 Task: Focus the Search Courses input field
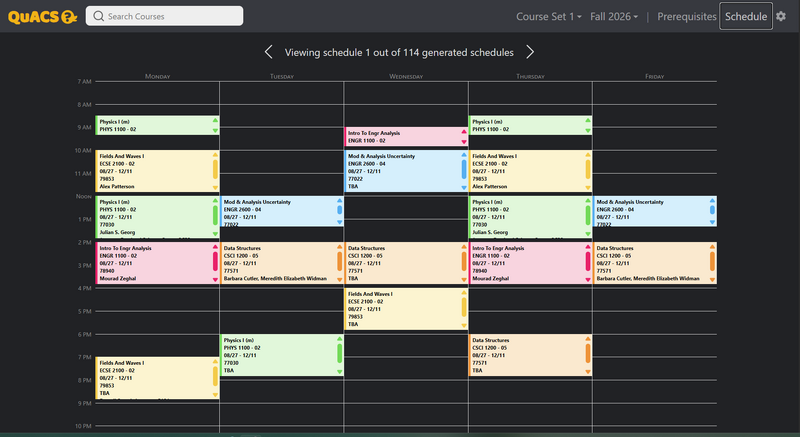pos(164,16)
